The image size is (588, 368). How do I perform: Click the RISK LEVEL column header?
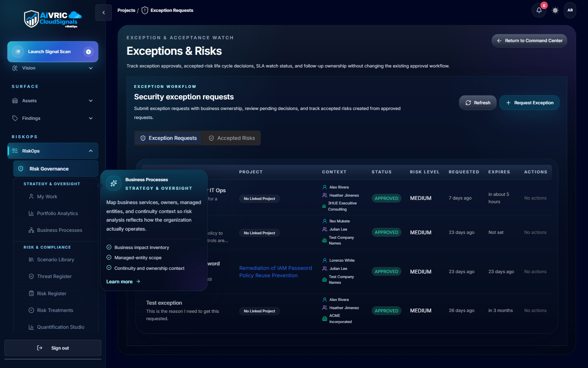[425, 172]
